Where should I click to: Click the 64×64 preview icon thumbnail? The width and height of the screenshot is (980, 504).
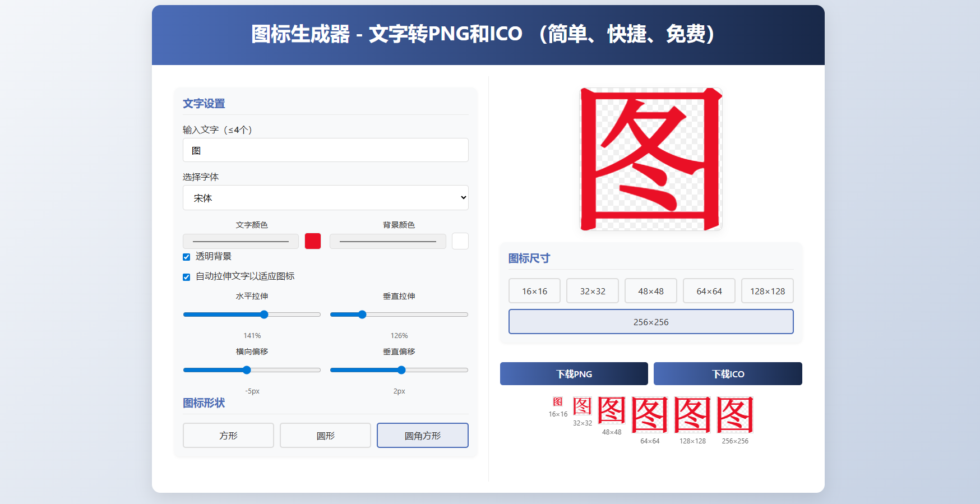650,415
